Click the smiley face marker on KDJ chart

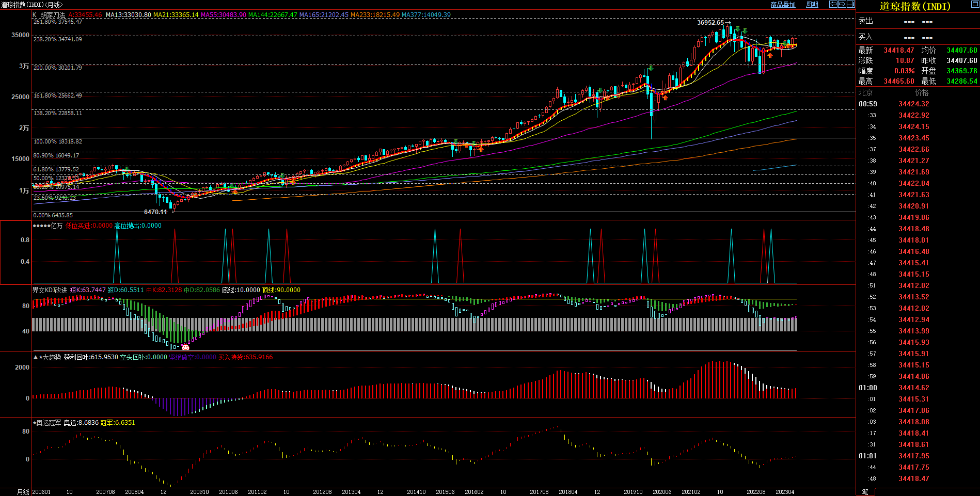(185, 347)
